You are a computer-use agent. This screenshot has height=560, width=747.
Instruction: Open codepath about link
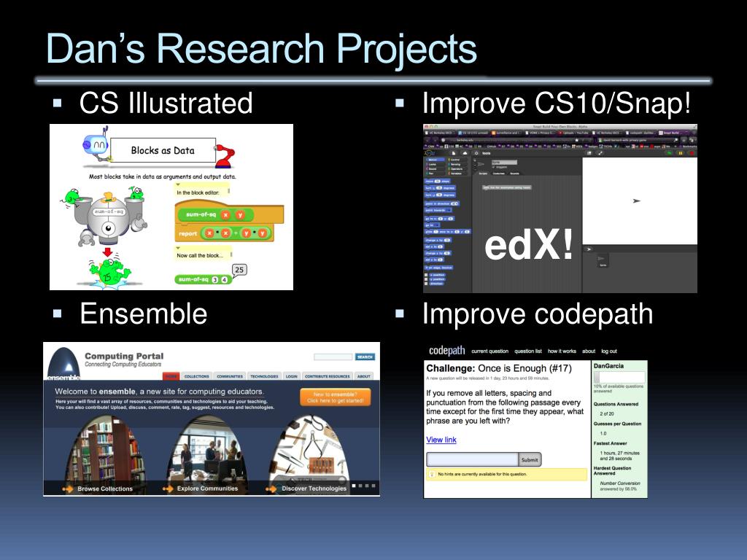589,351
